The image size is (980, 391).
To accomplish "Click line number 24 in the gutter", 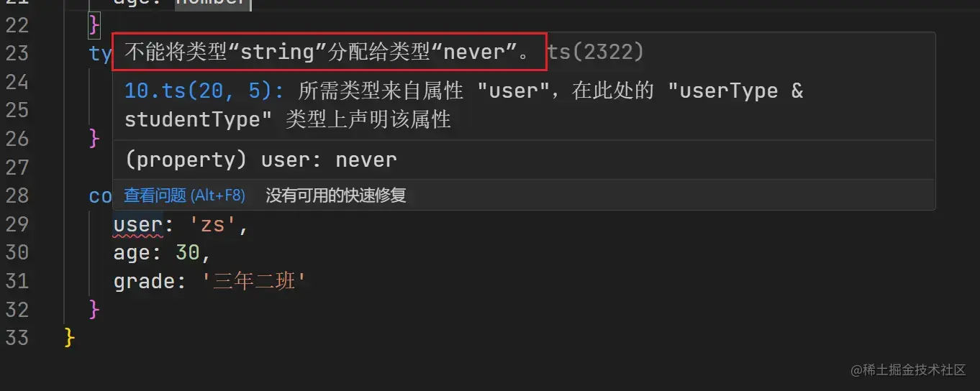I will click(x=17, y=83).
